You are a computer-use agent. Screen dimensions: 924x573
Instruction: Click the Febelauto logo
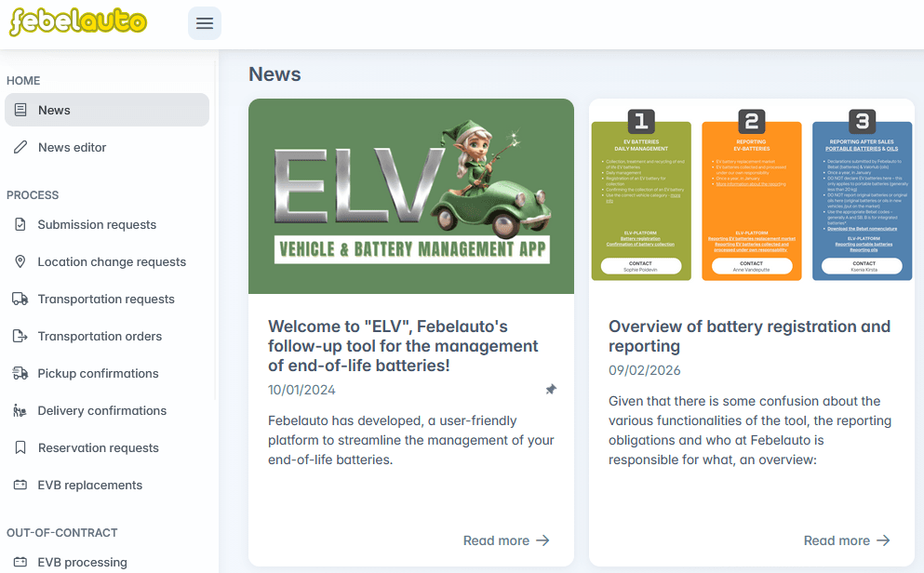(78, 23)
